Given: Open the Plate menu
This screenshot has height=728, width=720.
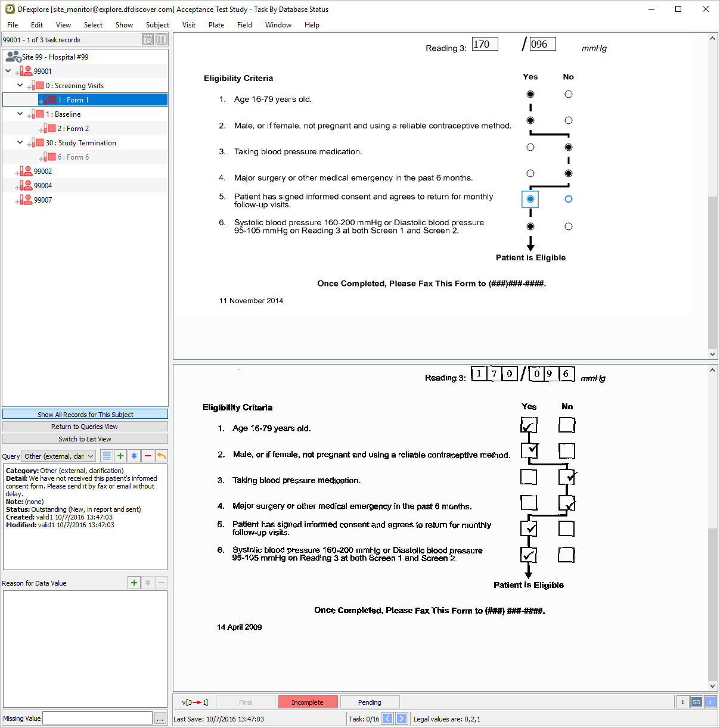Looking at the screenshot, I should [216, 25].
